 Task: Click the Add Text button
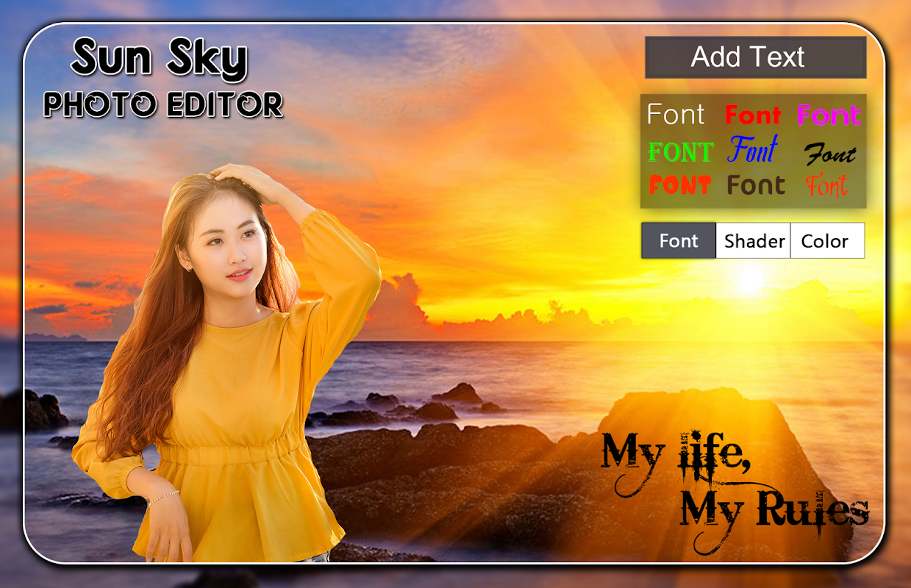[x=755, y=57]
